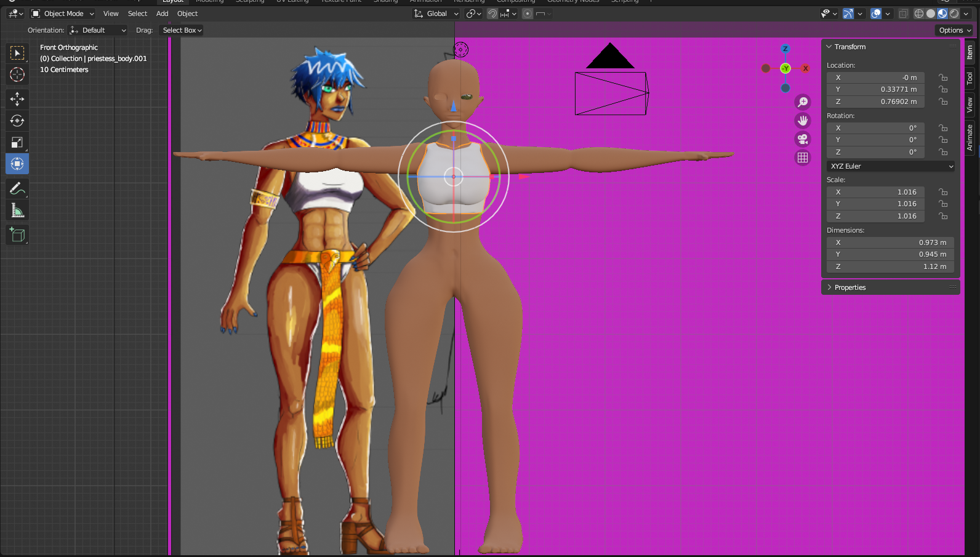
Task: Switch to rendered viewport shading
Action: (x=954, y=14)
